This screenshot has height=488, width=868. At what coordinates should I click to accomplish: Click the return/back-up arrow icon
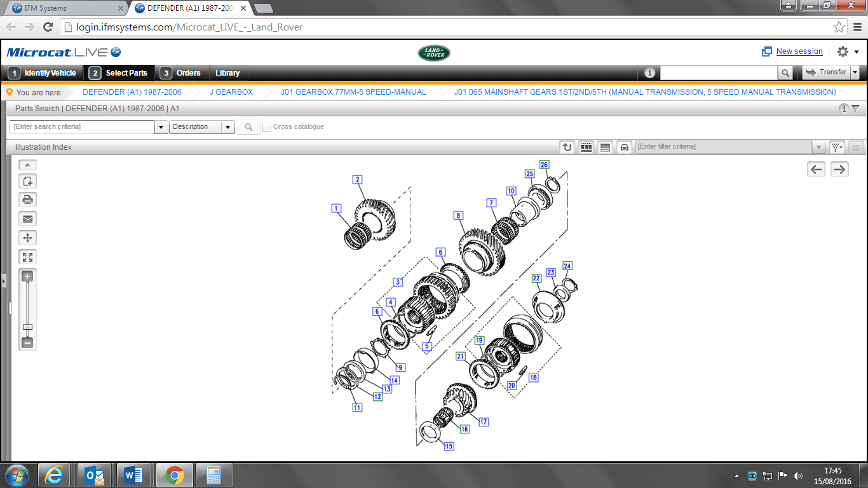[x=567, y=147]
